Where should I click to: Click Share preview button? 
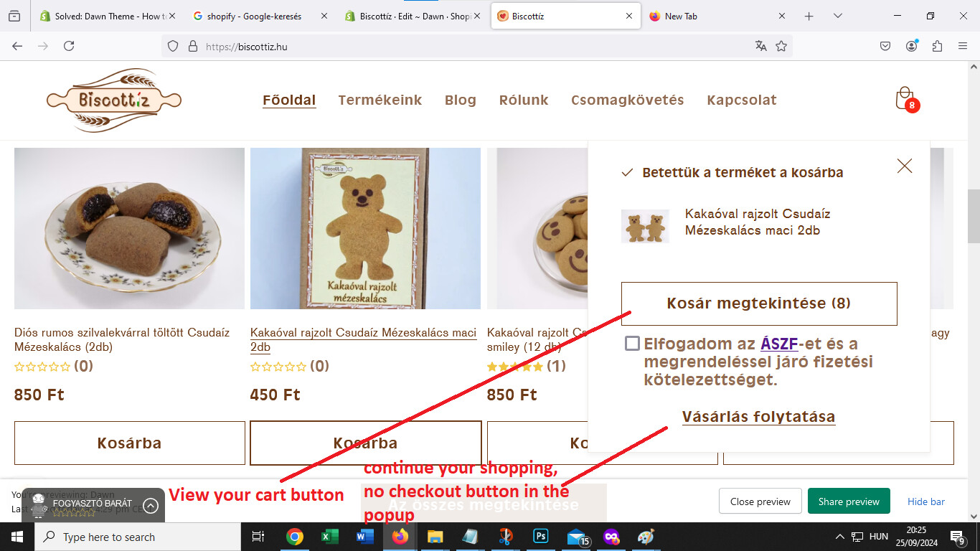click(x=849, y=501)
